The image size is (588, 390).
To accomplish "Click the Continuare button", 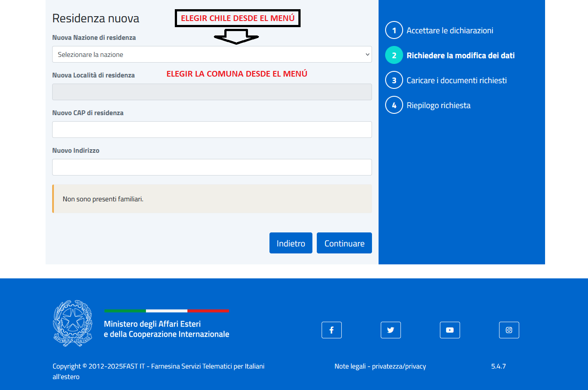I will coord(344,243).
